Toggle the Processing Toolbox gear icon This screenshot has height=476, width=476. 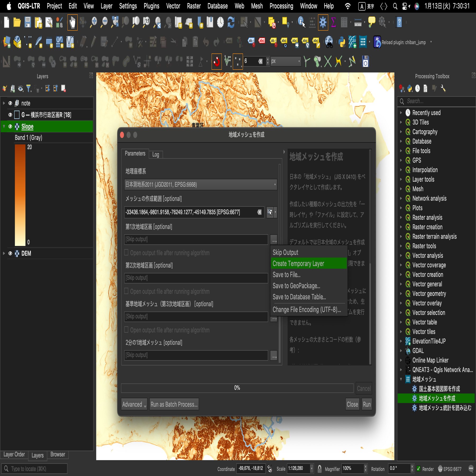coord(323,22)
